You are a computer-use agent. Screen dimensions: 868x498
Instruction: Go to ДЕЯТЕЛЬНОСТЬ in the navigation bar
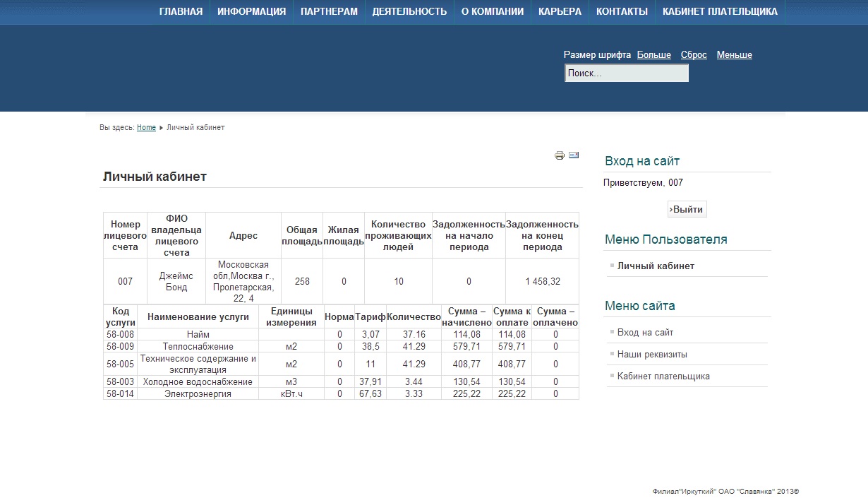409,11
